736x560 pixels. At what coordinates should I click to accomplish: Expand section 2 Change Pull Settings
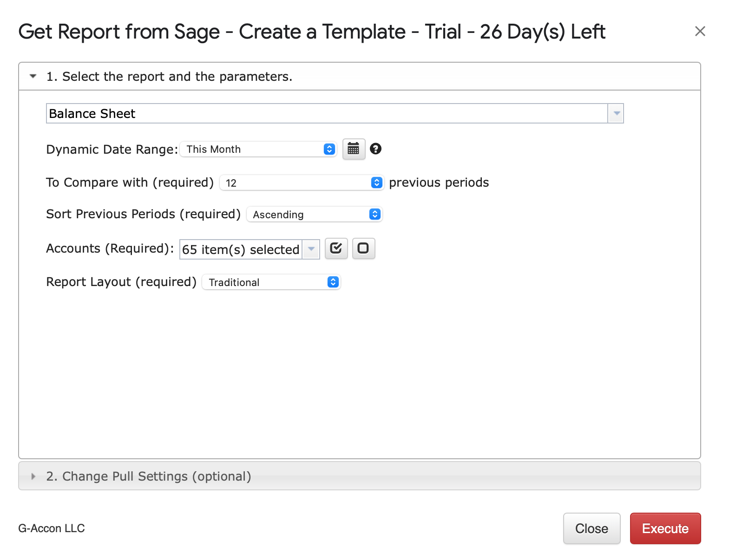[360, 476]
